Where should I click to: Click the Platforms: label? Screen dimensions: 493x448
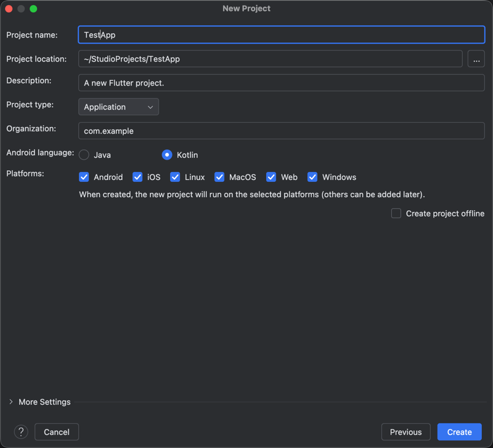25,174
